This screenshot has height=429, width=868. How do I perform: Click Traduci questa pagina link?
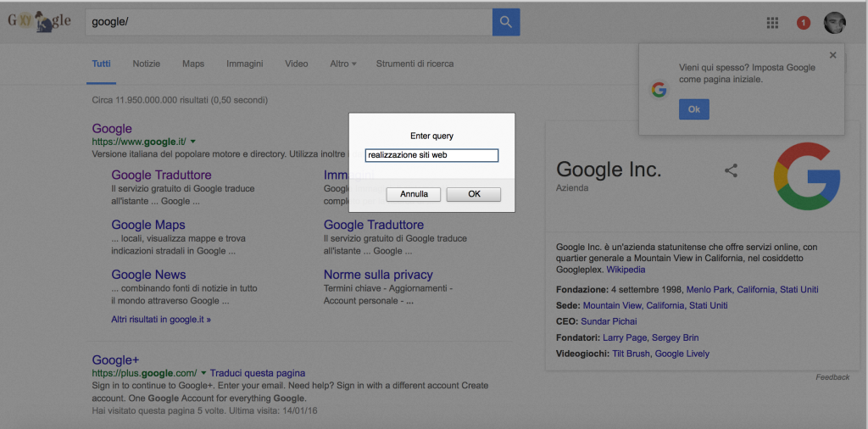point(258,373)
